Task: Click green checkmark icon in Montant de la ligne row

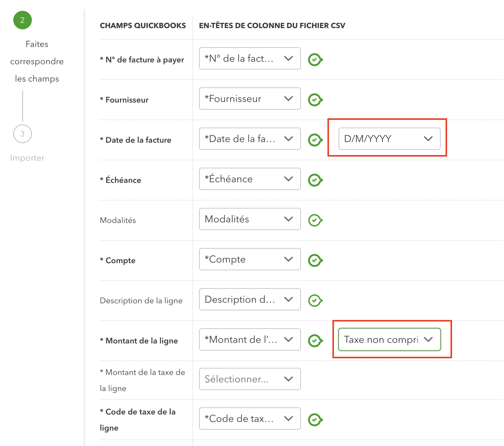Action: (315, 341)
